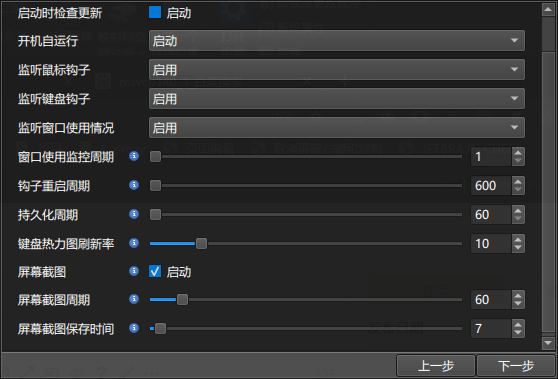The width and height of the screenshot is (558, 379).
Task: Open the 监听键盘钩子 dropdown
Action: (x=337, y=99)
